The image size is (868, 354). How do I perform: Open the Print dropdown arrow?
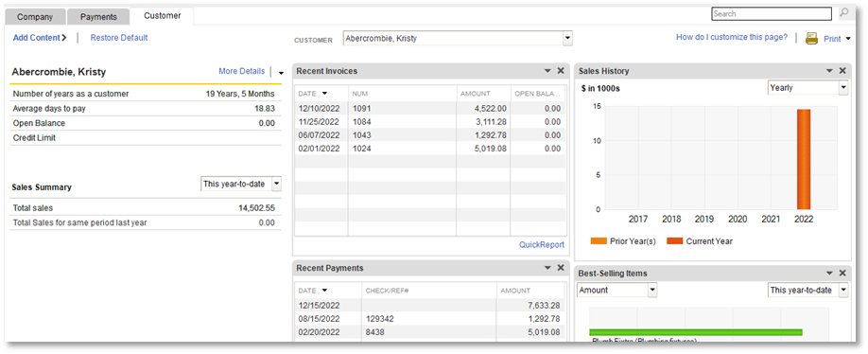(849, 40)
